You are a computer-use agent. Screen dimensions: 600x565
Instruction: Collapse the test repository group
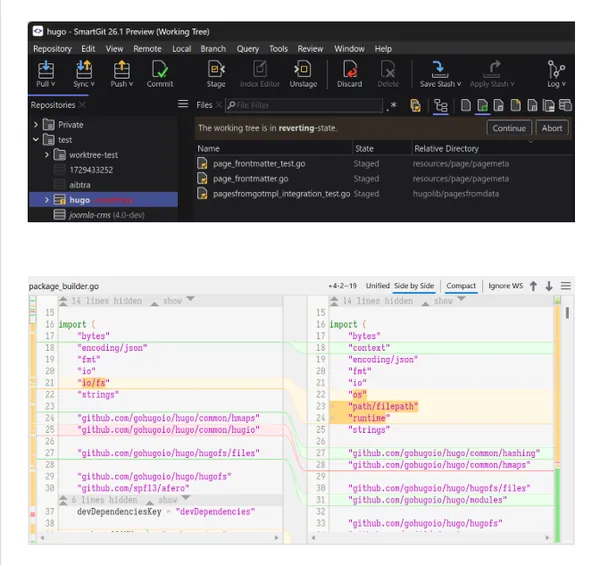pos(36,140)
